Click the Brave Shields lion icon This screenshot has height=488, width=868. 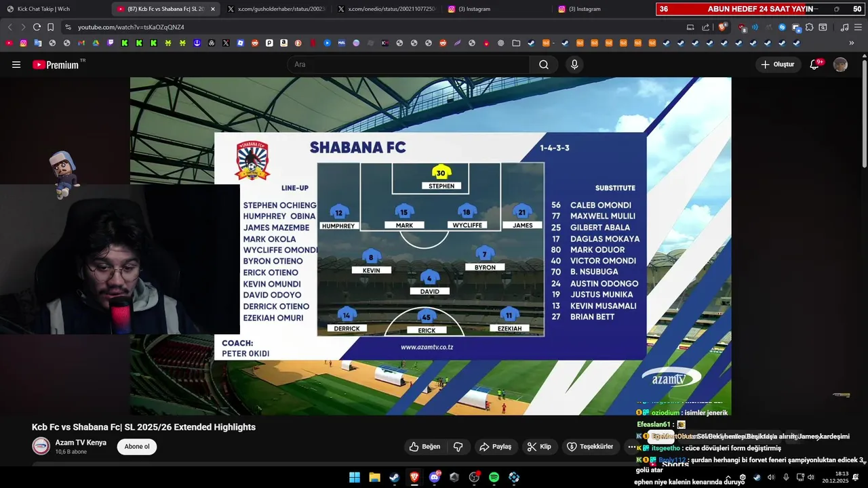(x=722, y=27)
